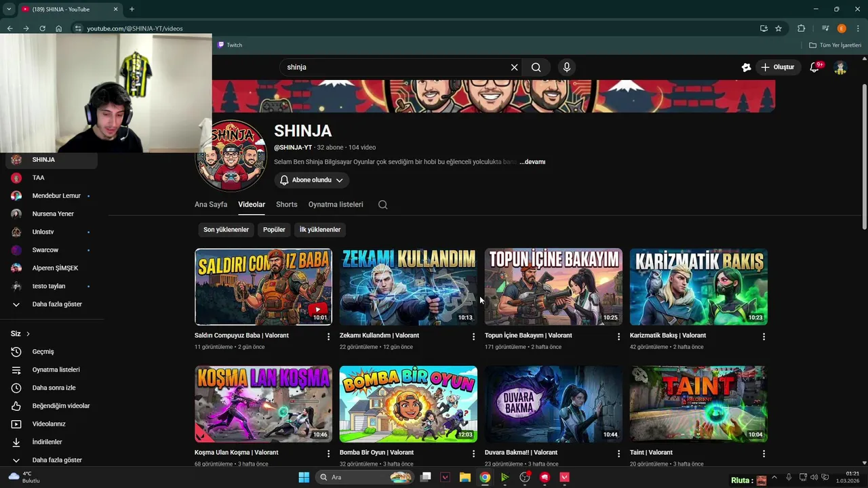868x488 pixels.
Task: Open options menu for Koşma Ulan Koşma video
Action: coord(329,453)
